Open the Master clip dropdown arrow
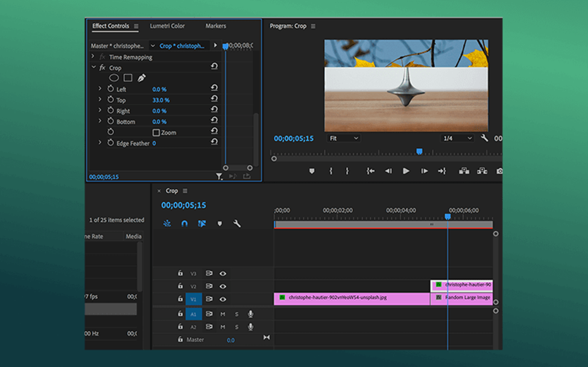This screenshot has height=367, width=588. tap(153, 46)
